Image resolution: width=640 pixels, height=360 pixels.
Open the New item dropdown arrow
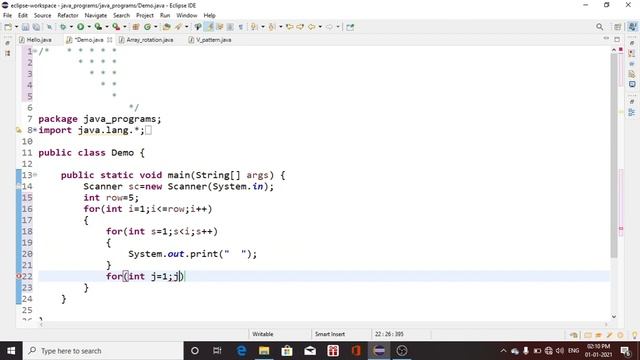click(16, 27)
